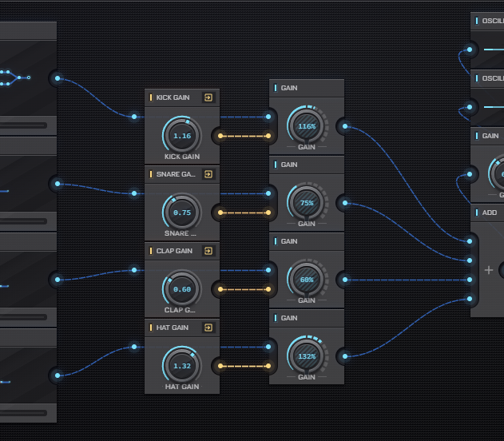This screenshot has width=504, height=441.
Task: Click input port of top Oscillator module
Action: 470,50
